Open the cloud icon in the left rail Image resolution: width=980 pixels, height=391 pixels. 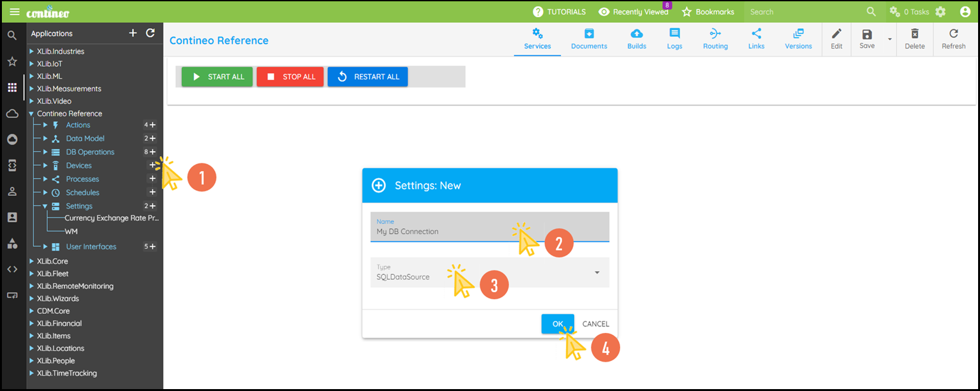click(x=12, y=114)
